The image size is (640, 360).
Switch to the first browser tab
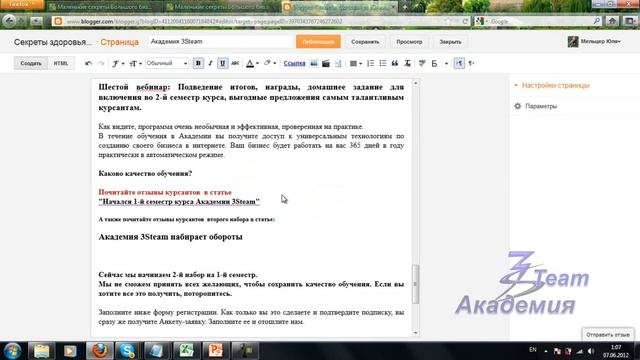point(104,7)
